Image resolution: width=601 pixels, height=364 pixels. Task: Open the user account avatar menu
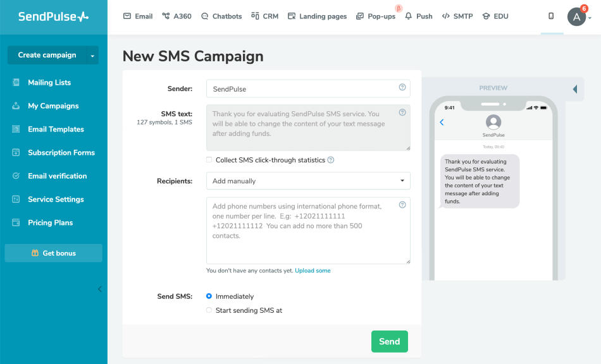click(x=576, y=17)
